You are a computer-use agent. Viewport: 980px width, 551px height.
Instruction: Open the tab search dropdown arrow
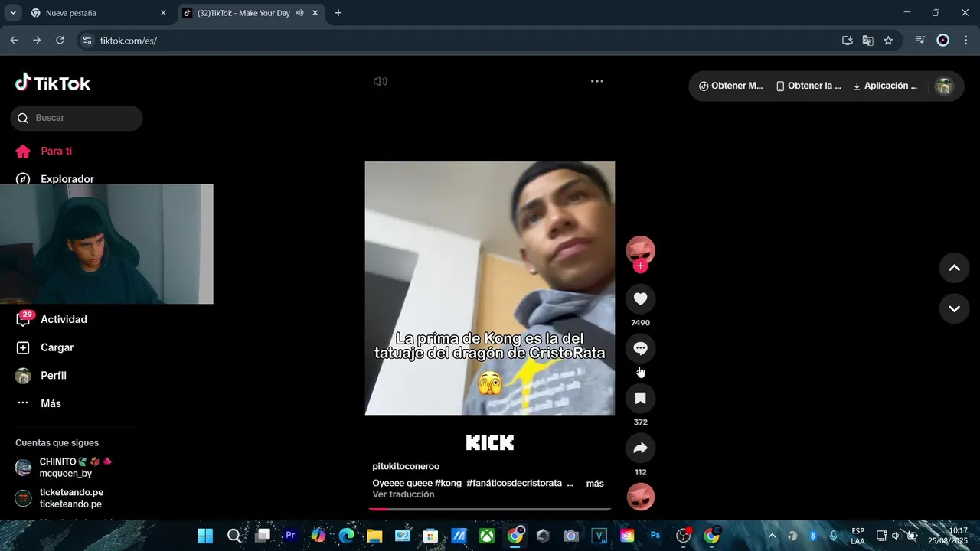13,13
